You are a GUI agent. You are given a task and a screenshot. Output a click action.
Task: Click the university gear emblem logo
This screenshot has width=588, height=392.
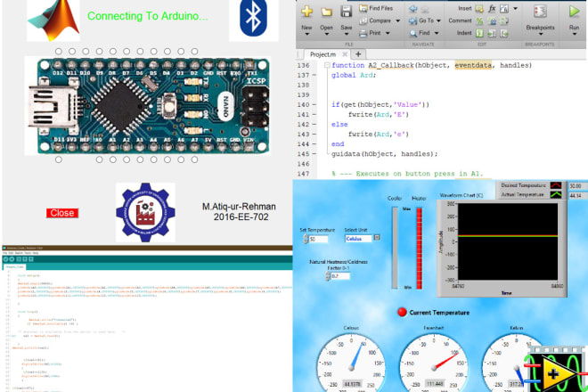tap(145, 212)
